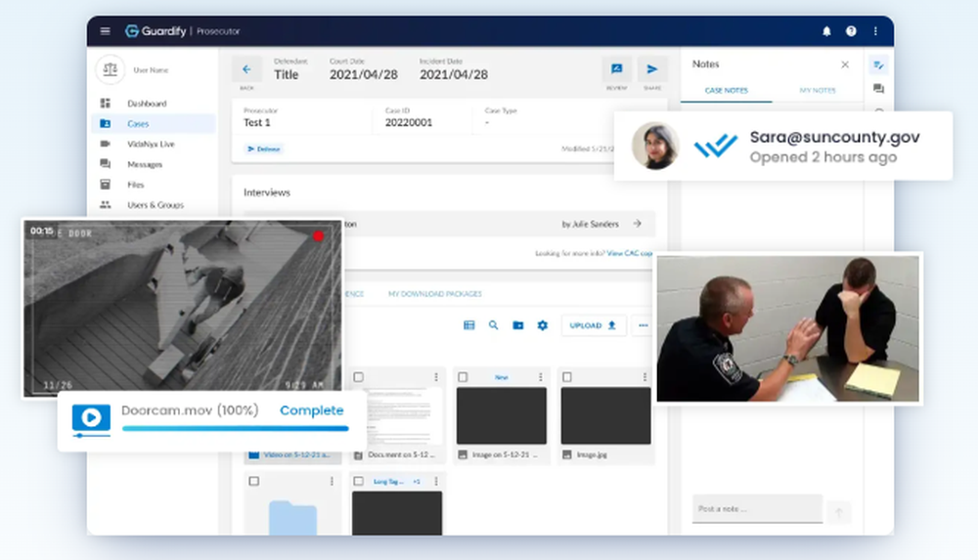The width and height of the screenshot is (978, 560).
Task: Open the document preview thumbnail
Action: [404, 416]
